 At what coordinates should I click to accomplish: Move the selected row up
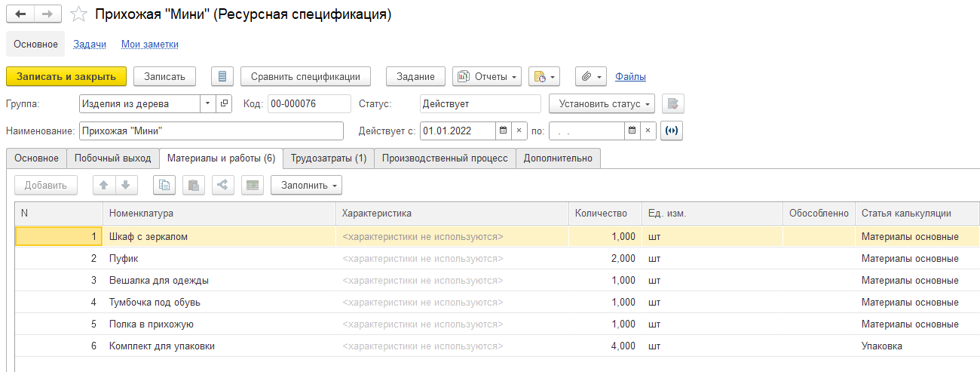104,185
